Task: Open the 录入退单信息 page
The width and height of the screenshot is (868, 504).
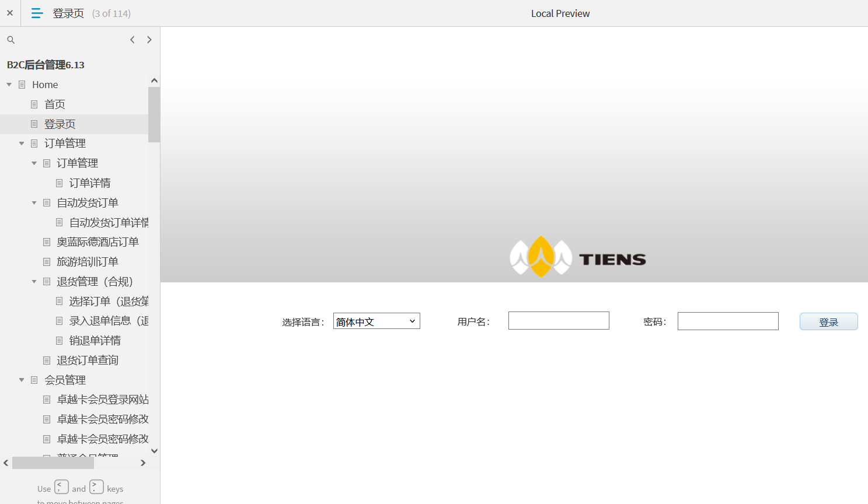Action: coord(109,321)
